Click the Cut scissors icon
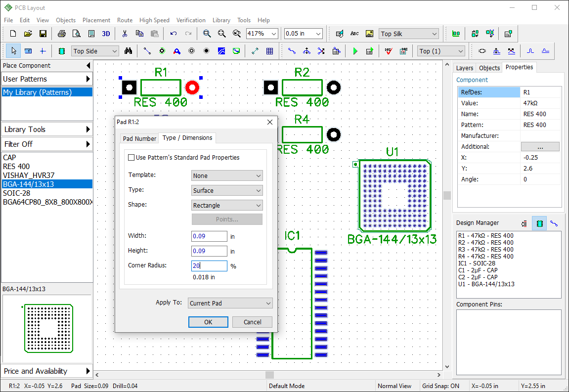The height and width of the screenshot is (392, 569). (x=125, y=34)
